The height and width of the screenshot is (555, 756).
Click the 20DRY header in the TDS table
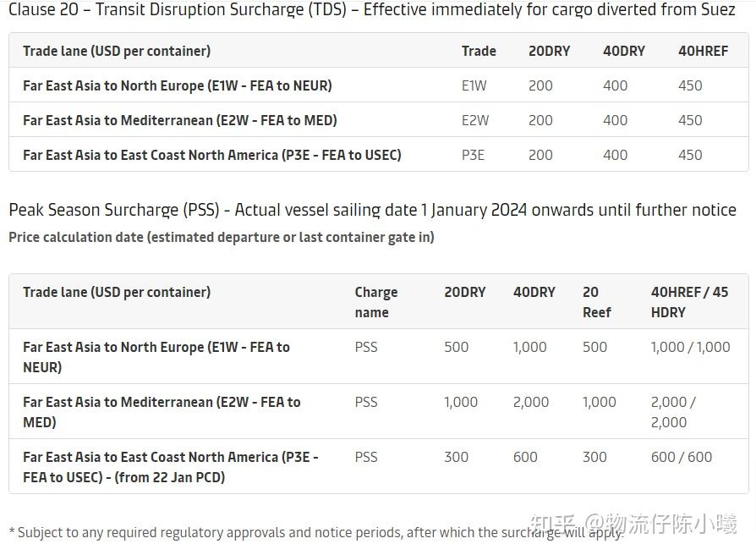pos(549,51)
